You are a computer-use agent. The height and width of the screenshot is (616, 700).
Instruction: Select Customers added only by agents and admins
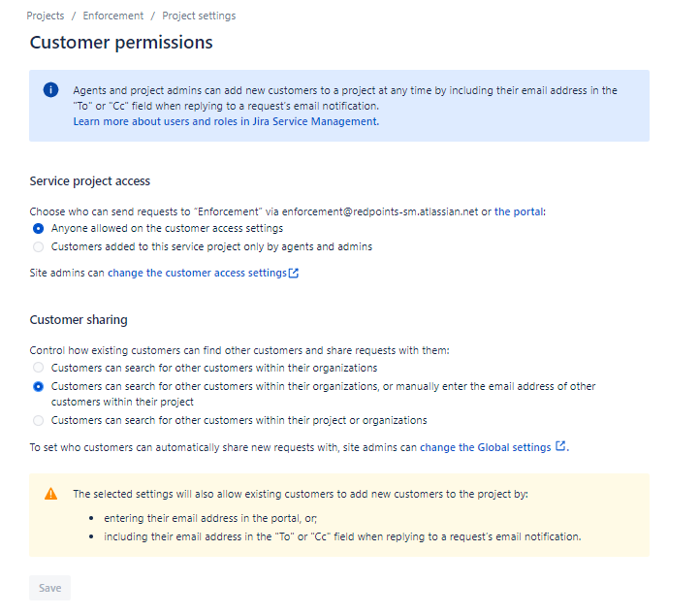[39, 247]
